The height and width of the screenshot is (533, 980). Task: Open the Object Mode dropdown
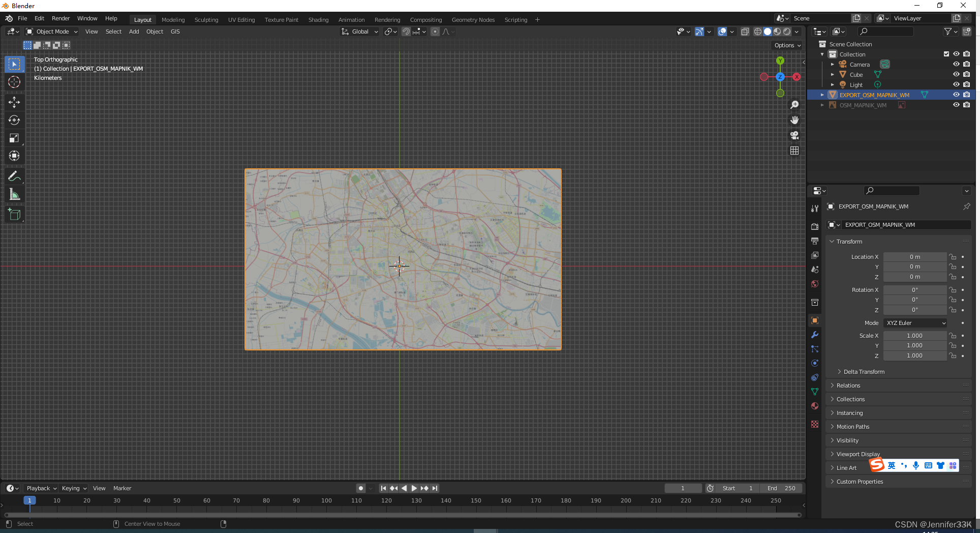coord(52,32)
